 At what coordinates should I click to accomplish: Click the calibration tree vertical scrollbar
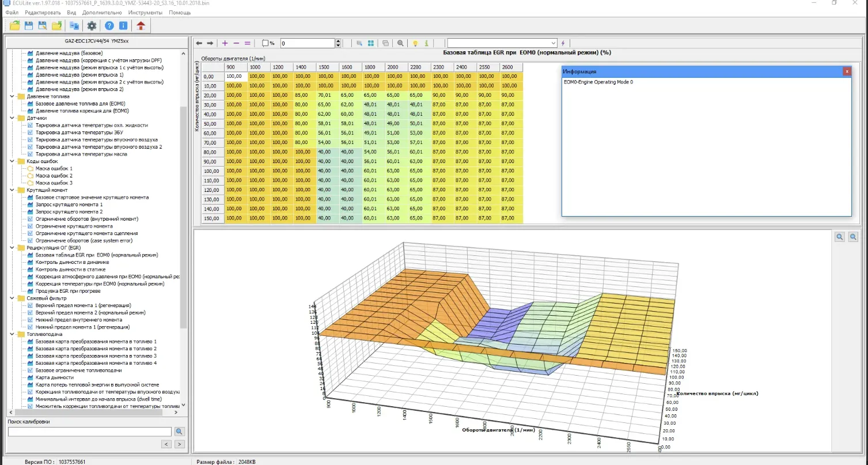(184, 218)
